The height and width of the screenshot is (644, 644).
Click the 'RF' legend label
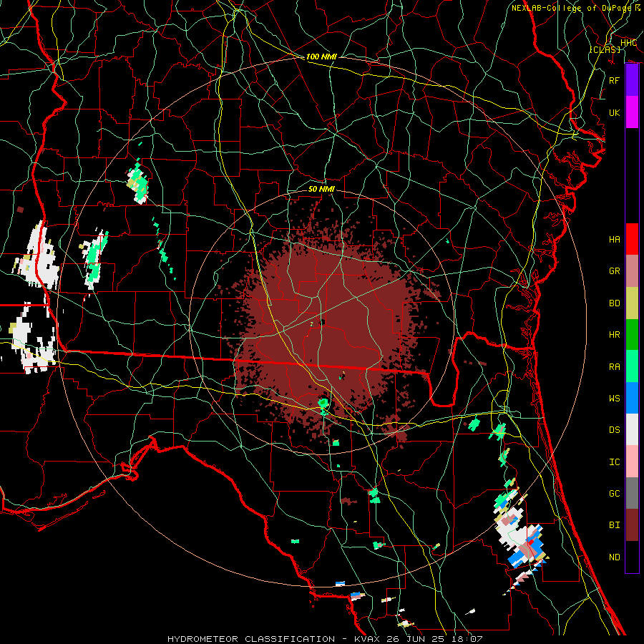tap(615, 80)
